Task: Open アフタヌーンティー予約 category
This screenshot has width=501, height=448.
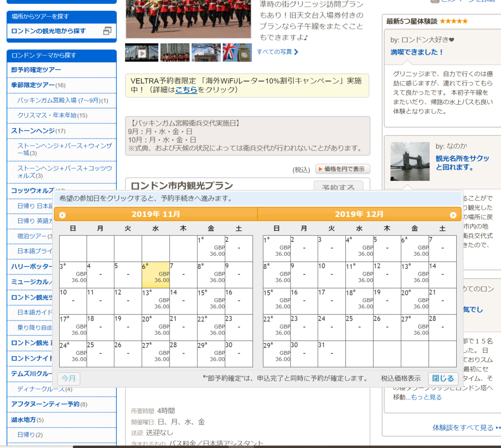Action: [45, 404]
